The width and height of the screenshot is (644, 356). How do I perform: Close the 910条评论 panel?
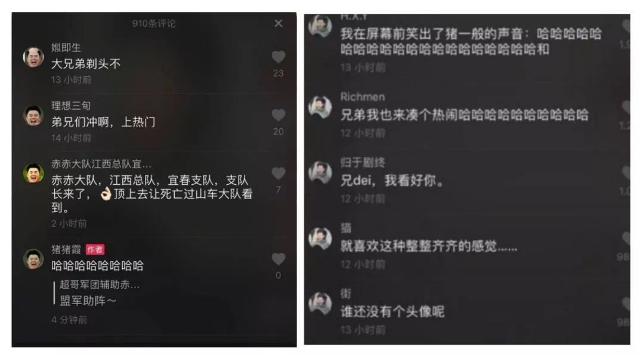point(278,23)
